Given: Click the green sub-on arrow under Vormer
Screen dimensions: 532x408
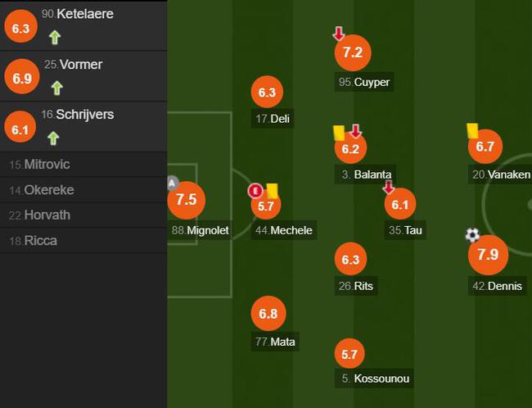Looking at the screenshot, I should [57, 88].
